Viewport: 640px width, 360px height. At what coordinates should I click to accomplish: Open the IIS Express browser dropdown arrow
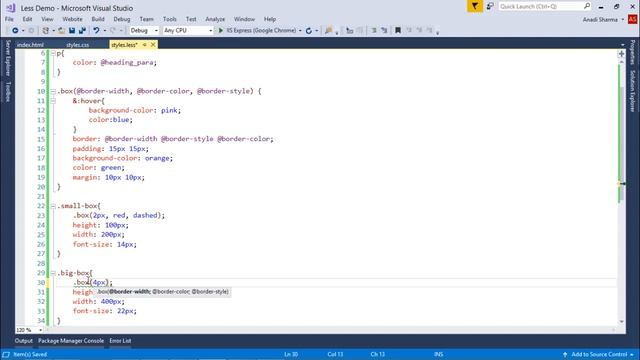click(x=300, y=31)
